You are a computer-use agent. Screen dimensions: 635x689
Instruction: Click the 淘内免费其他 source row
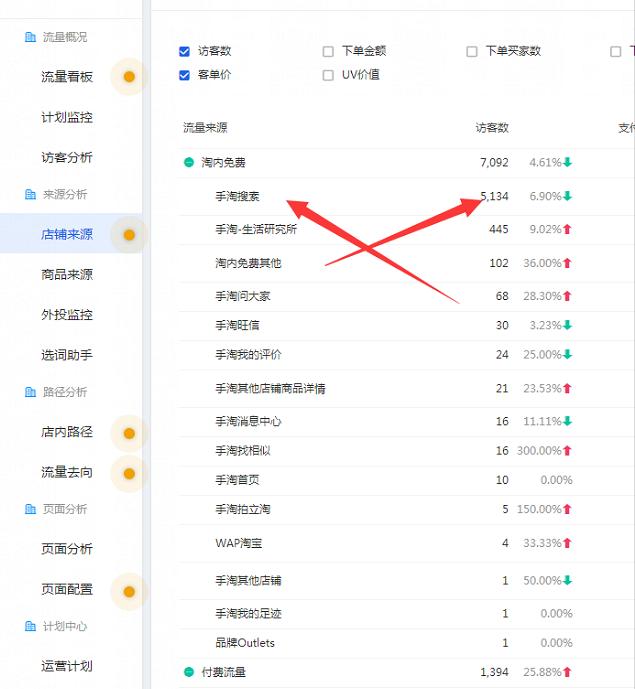click(406, 263)
